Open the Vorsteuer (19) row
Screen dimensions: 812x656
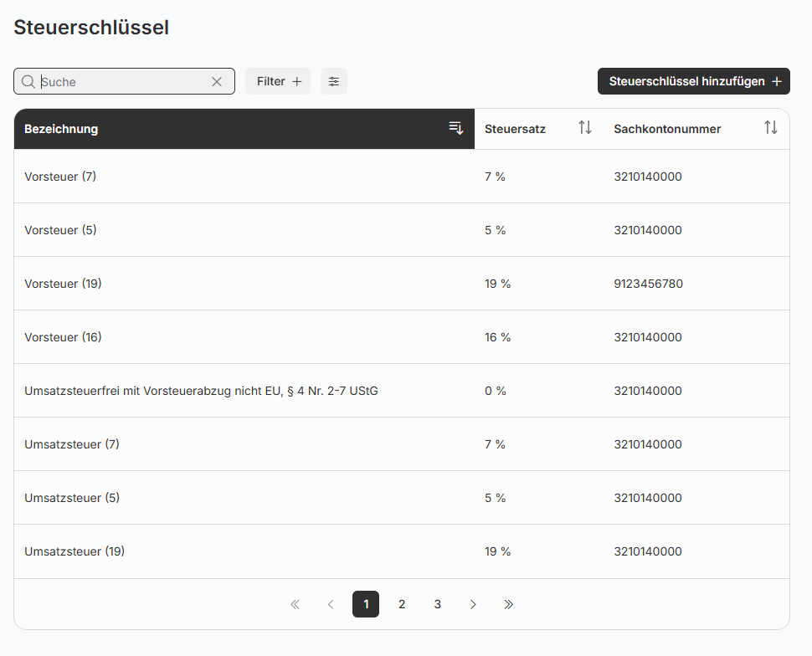64,284
